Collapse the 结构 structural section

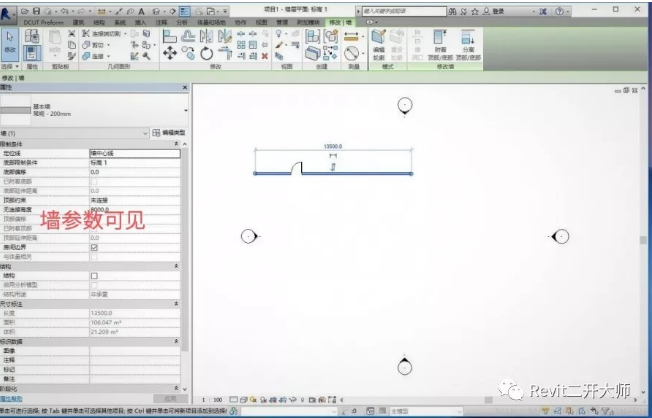tap(176, 266)
